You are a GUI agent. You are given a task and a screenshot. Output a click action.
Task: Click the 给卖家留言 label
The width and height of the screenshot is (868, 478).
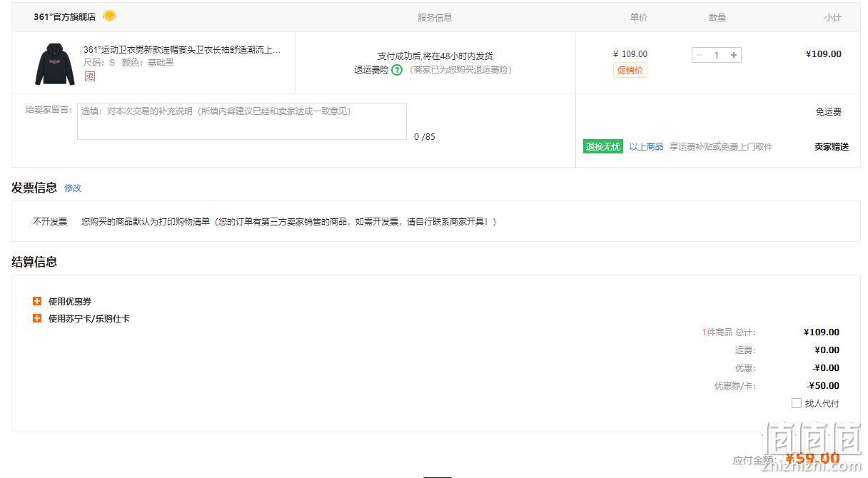(49, 110)
